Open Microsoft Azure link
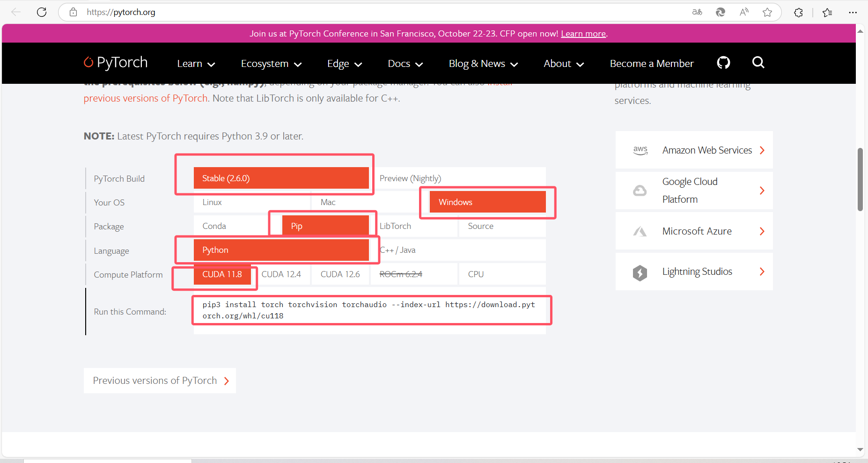 694,231
